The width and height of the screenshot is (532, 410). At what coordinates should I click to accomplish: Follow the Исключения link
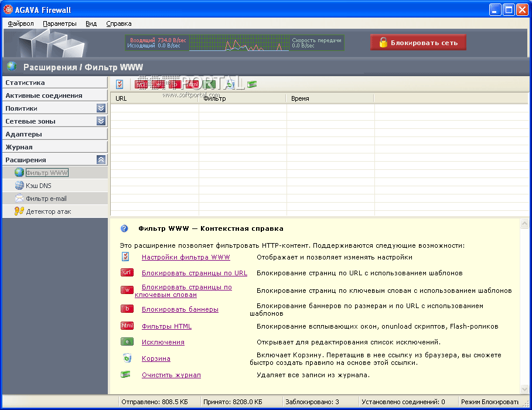[x=163, y=342]
